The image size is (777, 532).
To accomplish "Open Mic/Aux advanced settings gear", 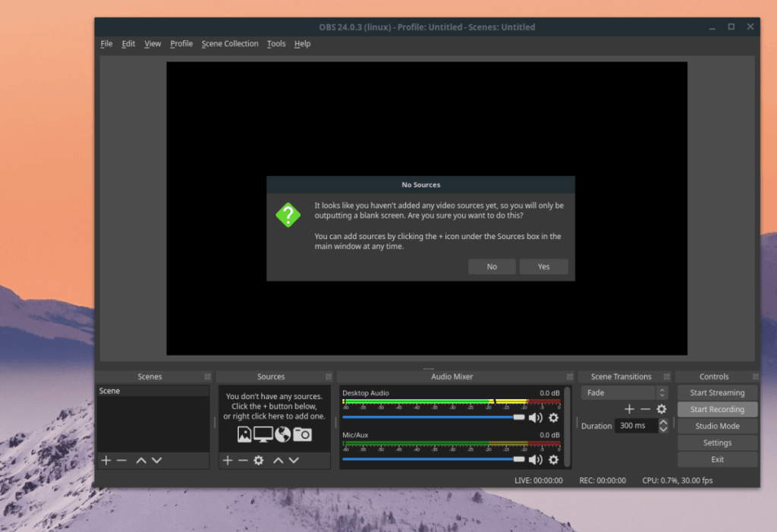I will [x=553, y=460].
